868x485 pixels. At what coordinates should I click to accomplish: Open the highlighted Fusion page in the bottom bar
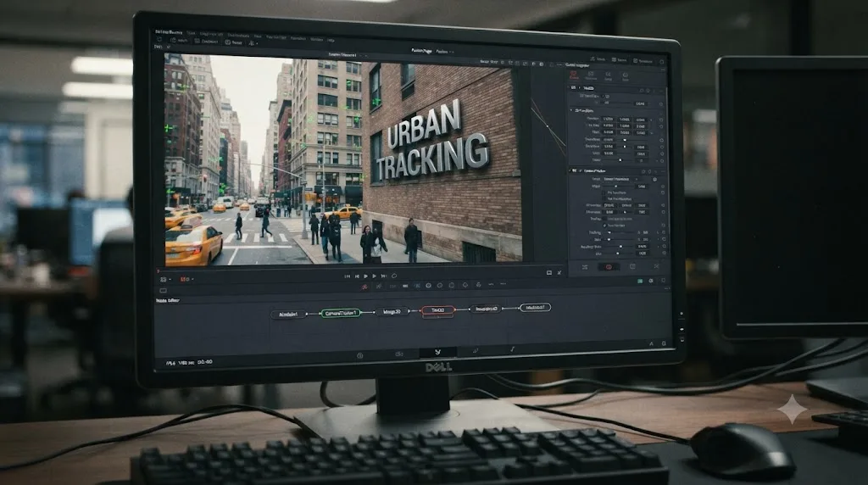click(x=437, y=352)
